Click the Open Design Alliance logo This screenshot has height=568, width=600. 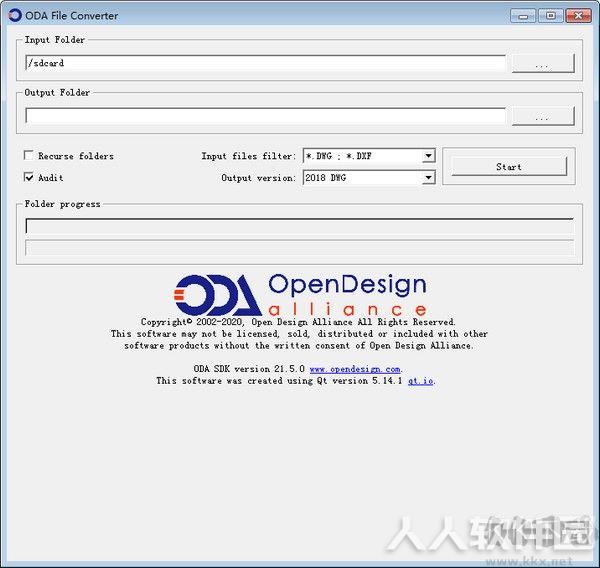click(x=300, y=294)
